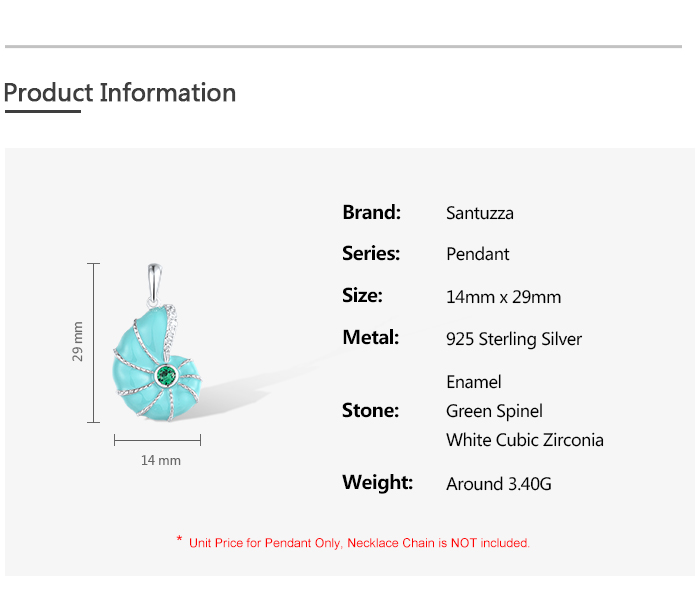Screen dimensions: 700x615
Task: Click the Brand field label
Action: 371,212
